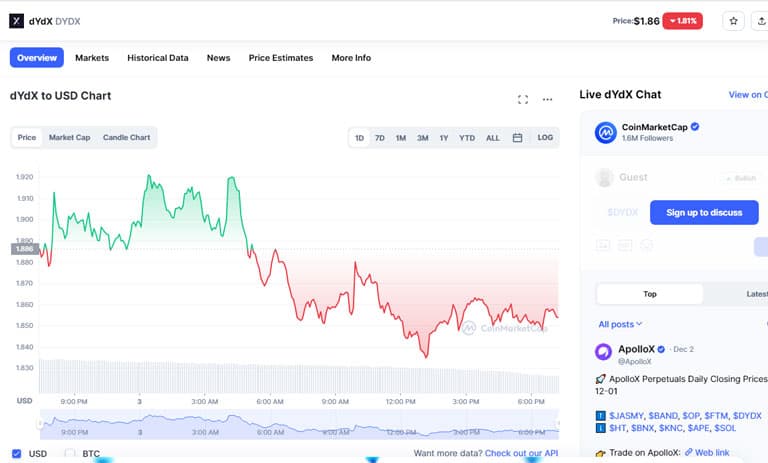Click the $FTM ticker link
The image size is (768, 463).
717,415
